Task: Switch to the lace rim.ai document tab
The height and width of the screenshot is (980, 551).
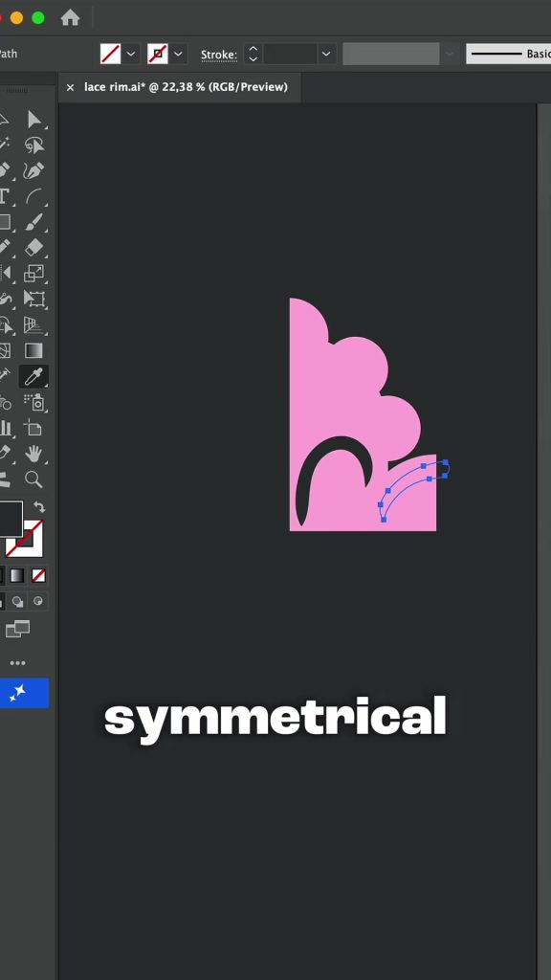Action: [x=186, y=87]
